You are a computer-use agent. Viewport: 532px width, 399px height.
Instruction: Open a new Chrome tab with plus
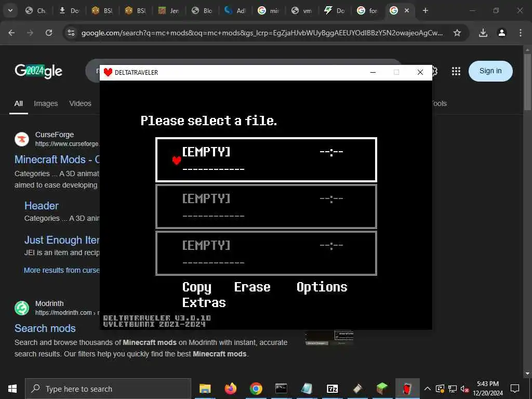pyautogui.click(x=425, y=10)
